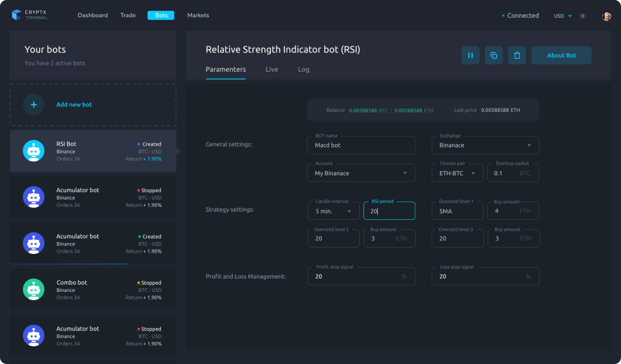Click the Last price value text
This screenshot has height=364, width=621.
point(501,110)
